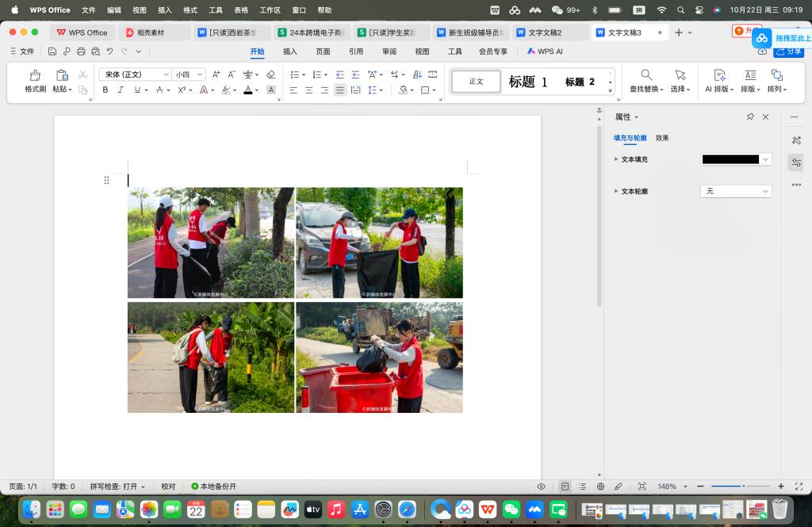Apply the 标题 1 heading style
This screenshot has height=527, width=812.
528,82
